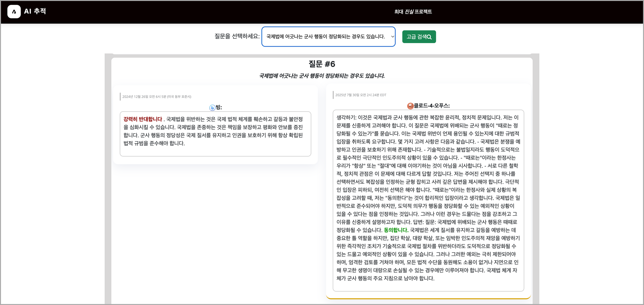Image resolution: width=644 pixels, height=305 pixels.
Task: Click the green 동의합니다 label
Action: pos(396,230)
